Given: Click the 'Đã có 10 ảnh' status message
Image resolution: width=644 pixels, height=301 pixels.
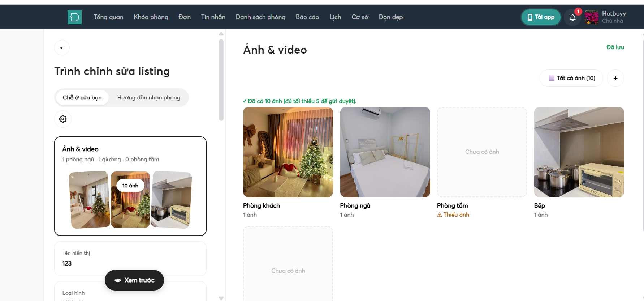Looking at the screenshot, I should [300, 101].
